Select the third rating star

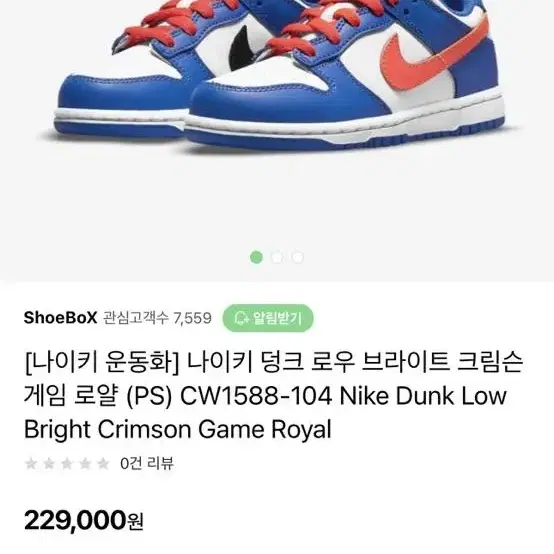coord(67,463)
